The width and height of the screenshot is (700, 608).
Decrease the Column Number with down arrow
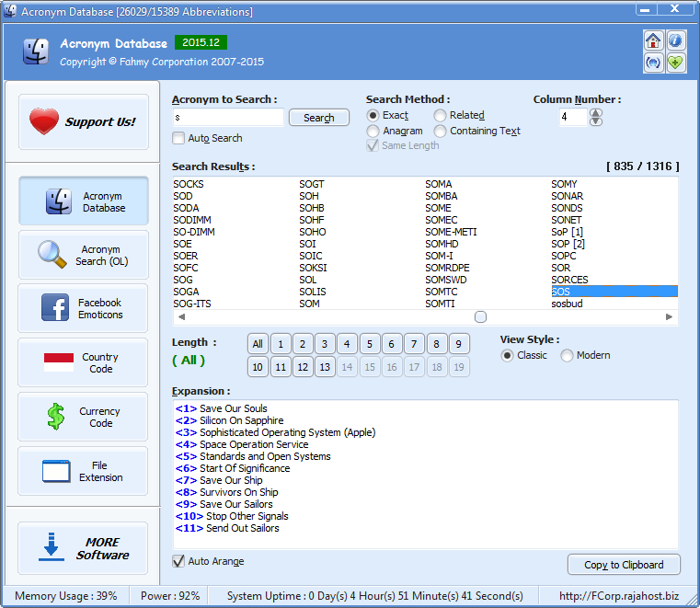[596, 121]
